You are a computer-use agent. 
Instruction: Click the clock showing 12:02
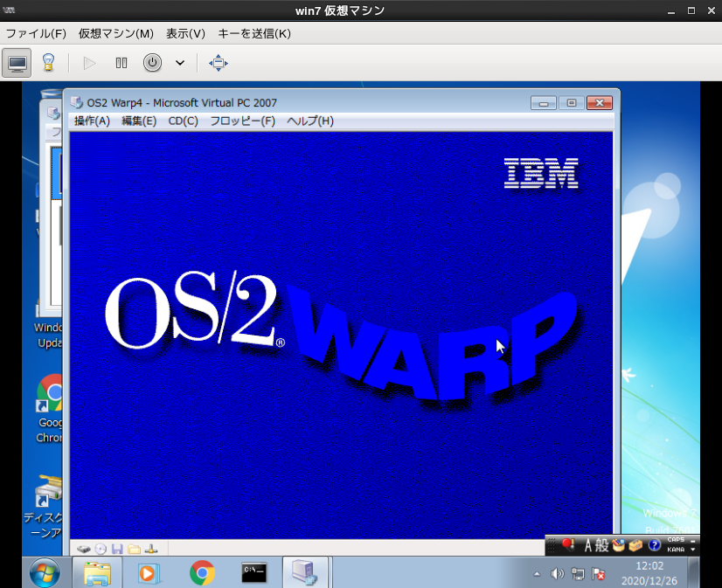(x=649, y=566)
